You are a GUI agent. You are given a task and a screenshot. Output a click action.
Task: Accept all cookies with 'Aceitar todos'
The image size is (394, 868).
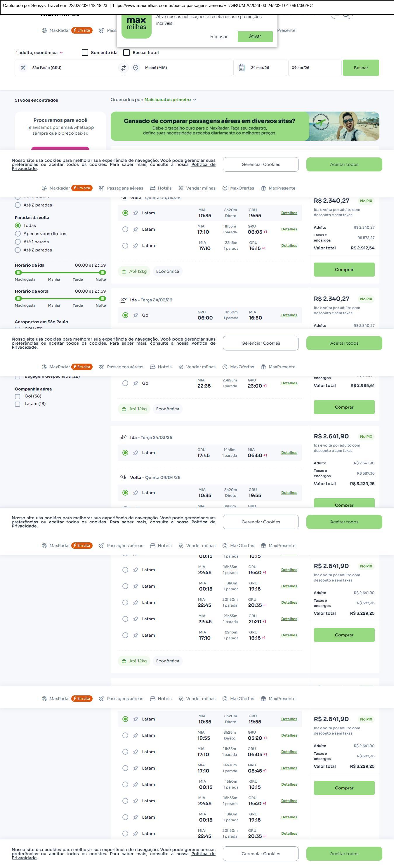coord(344,164)
